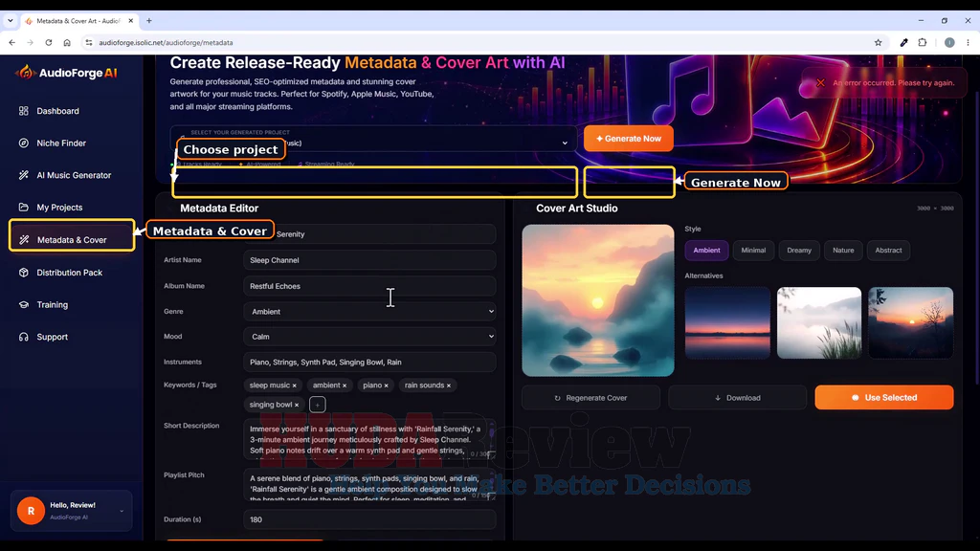Select the Metadata & Cover sidebar item
980x551 pixels.
[x=72, y=240]
